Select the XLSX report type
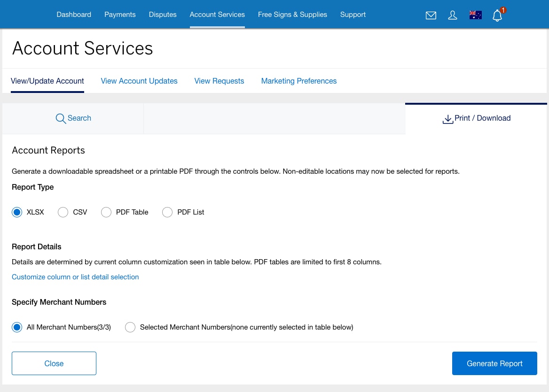The width and height of the screenshot is (549, 392). tap(17, 212)
